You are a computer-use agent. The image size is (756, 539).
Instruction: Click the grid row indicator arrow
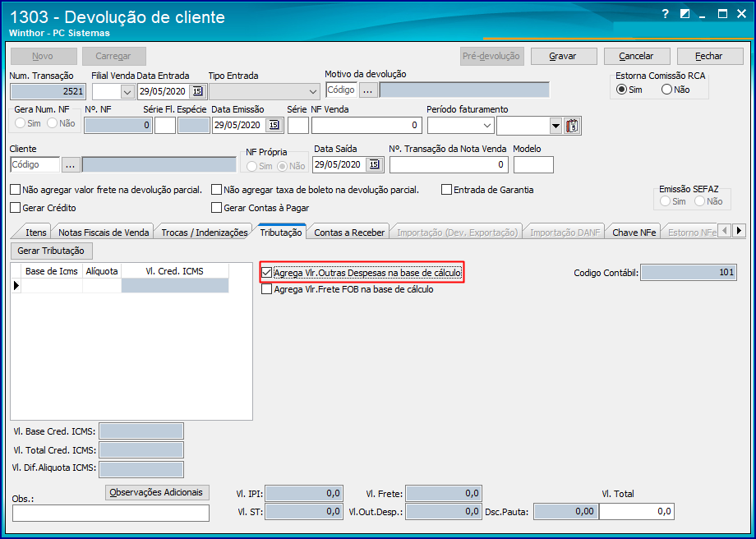[16, 285]
